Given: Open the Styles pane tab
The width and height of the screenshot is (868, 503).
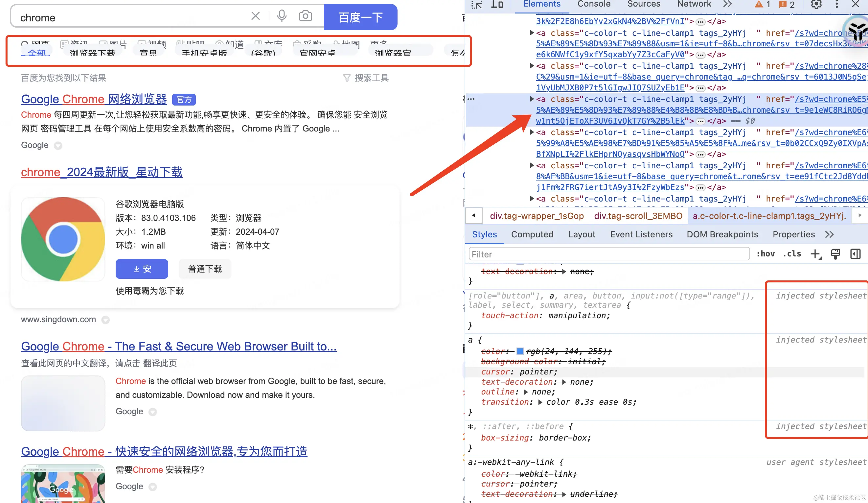Looking at the screenshot, I should click(484, 234).
